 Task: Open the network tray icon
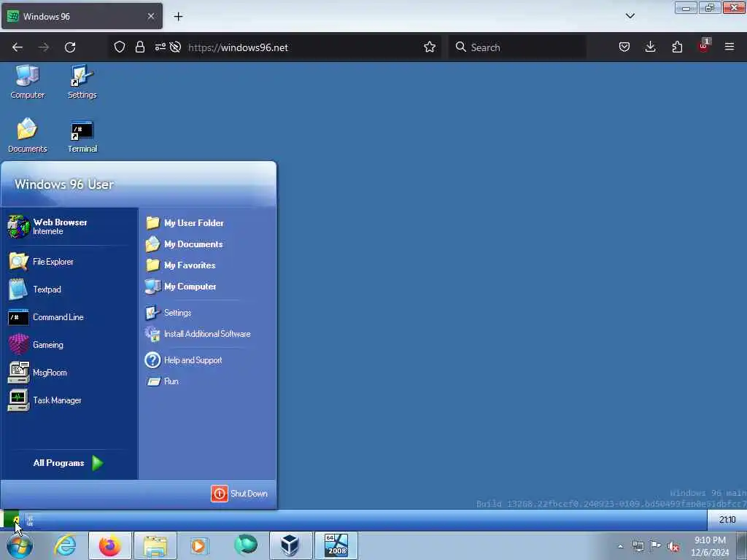(x=638, y=547)
